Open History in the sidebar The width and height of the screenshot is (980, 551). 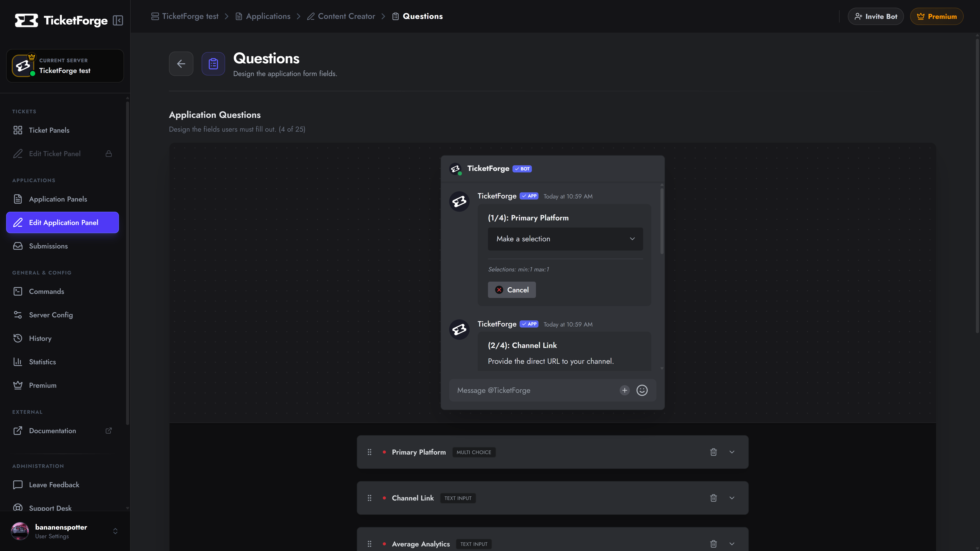62,338
